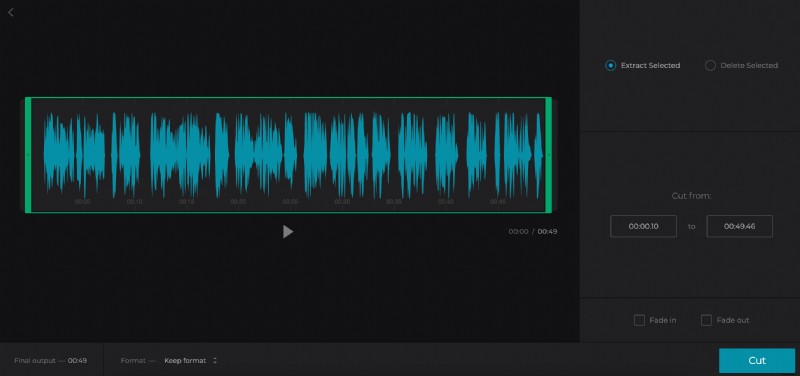Play the audio clip
800x376 pixels.
pos(288,232)
